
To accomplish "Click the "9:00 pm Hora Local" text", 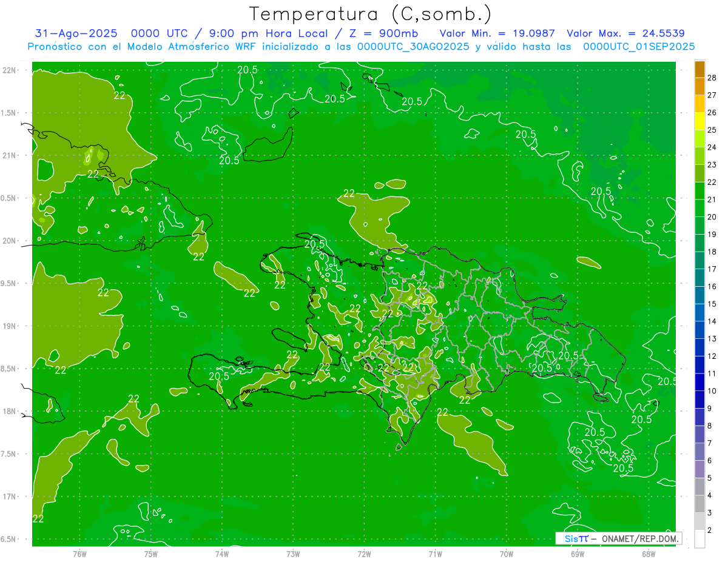I will click(268, 34).
